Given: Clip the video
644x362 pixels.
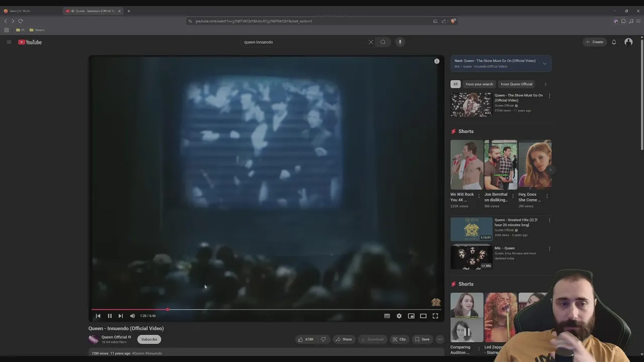Looking at the screenshot, I should [399, 339].
